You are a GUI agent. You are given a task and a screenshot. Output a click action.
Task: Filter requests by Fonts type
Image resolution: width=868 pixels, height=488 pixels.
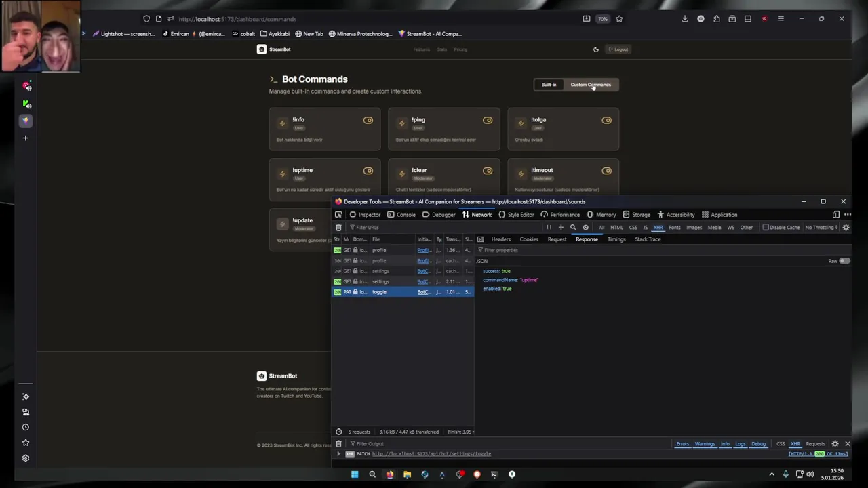pos(675,228)
